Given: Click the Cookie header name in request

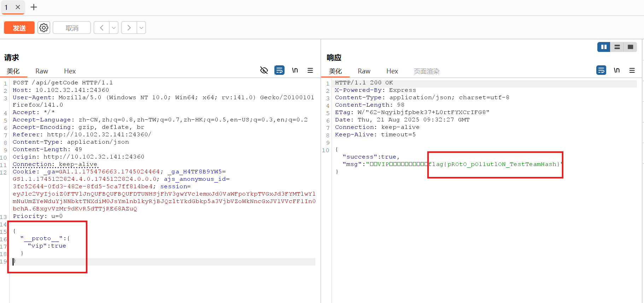Looking at the screenshot, I should tap(24, 172).
